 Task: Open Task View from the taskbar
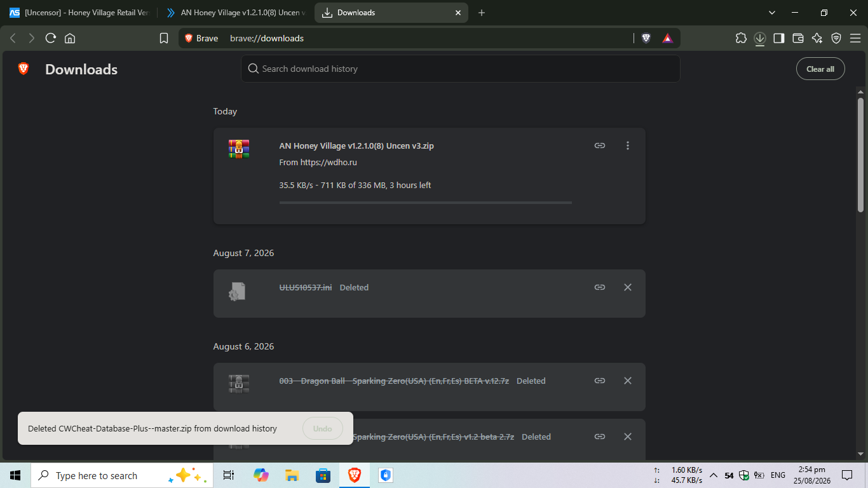[x=229, y=475]
